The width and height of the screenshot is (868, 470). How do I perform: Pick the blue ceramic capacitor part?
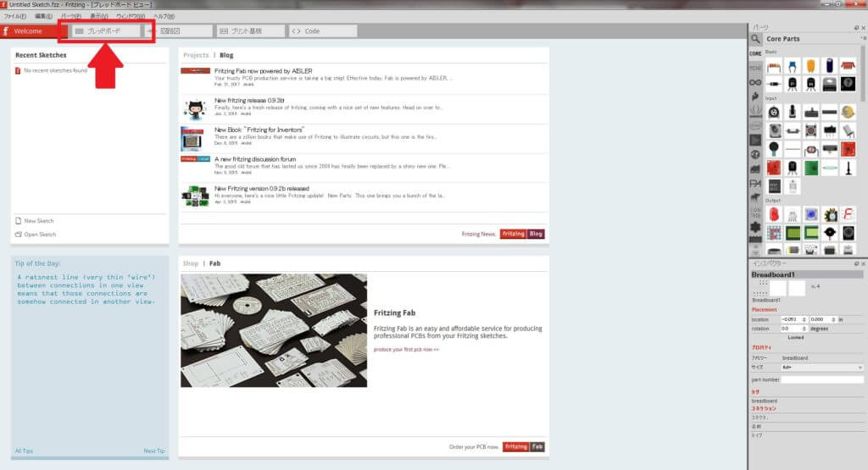tap(793, 66)
